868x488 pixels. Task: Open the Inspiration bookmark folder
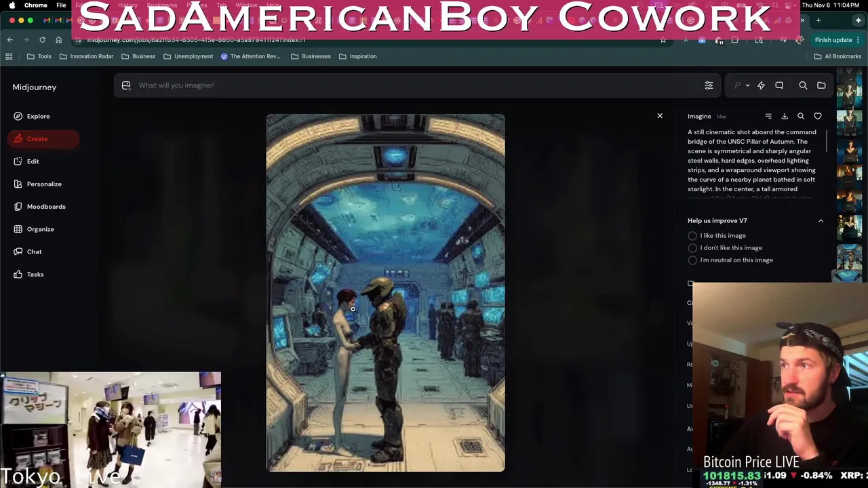[x=357, y=56]
